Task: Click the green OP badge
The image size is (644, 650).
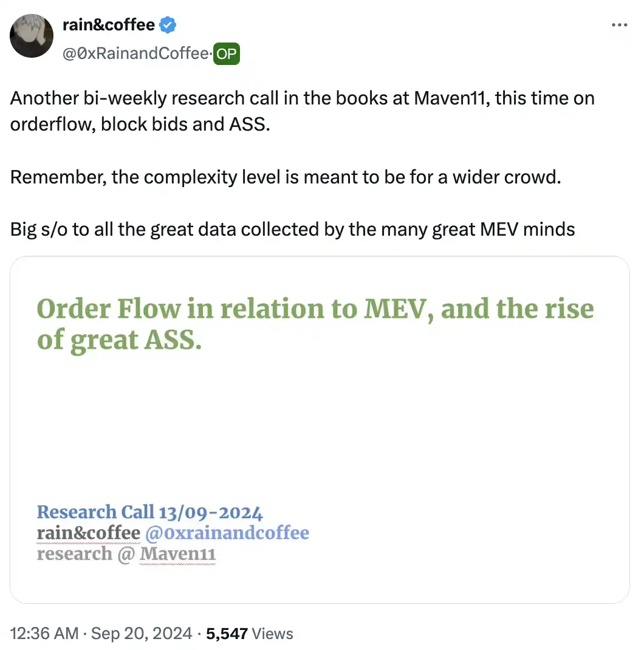Action: point(227,54)
